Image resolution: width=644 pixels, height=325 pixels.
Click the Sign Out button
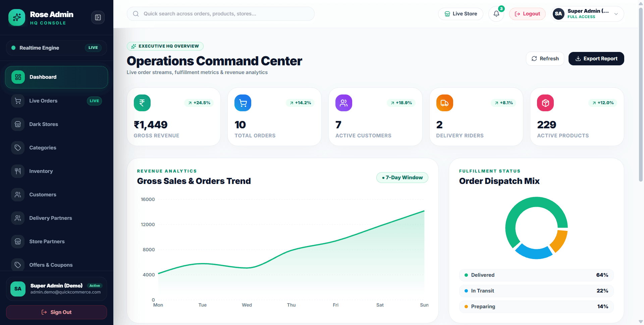click(x=56, y=312)
